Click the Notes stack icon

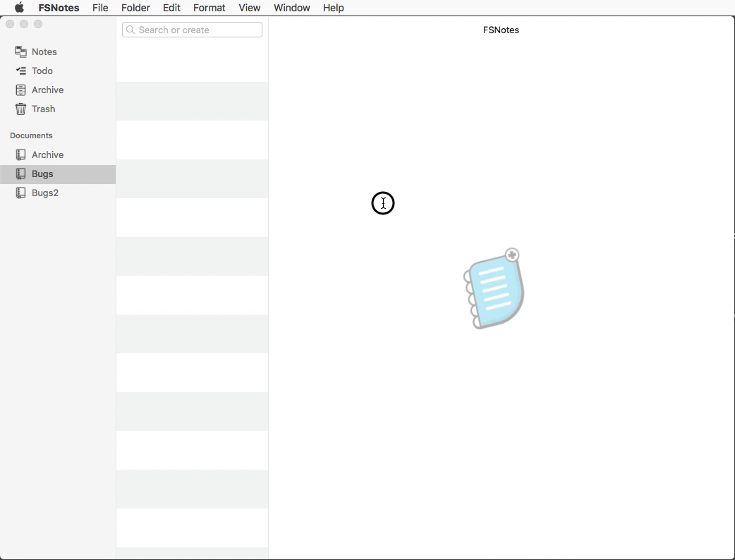click(x=20, y=51)
